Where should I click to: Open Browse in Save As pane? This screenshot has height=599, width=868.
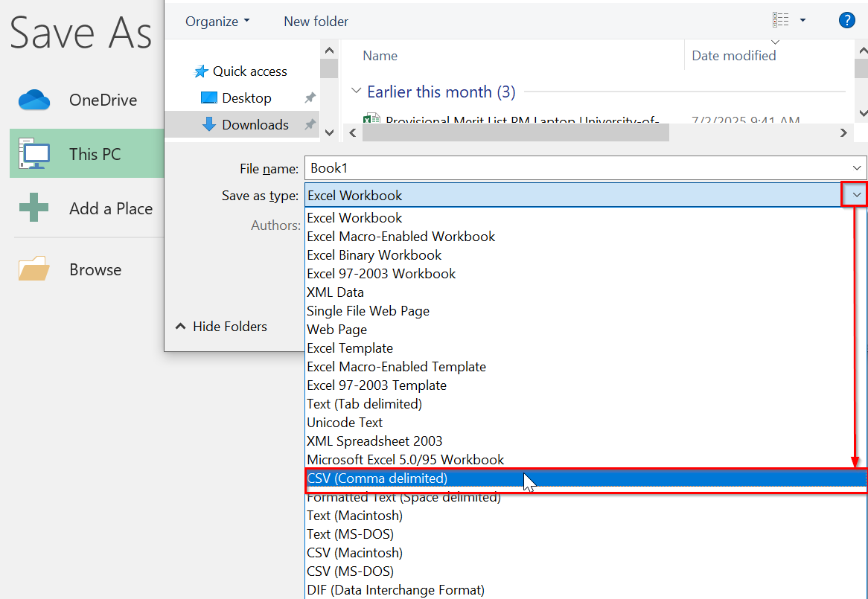click(x=87, y=269)
